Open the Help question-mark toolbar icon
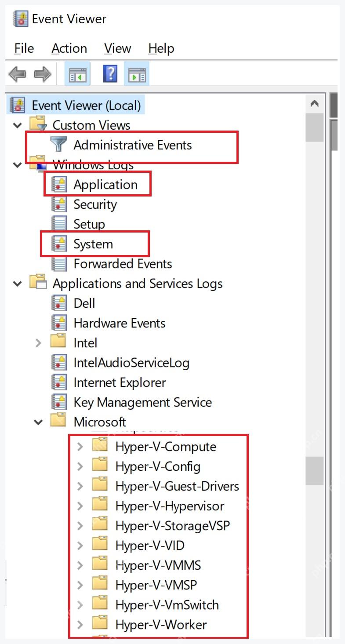This screenshot has height=644, width=345. [x=110, y=73]
